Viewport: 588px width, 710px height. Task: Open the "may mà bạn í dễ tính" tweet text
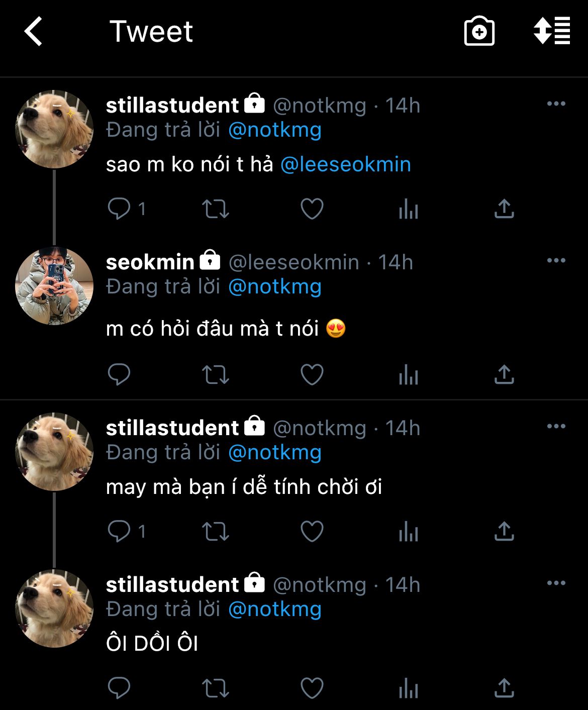coord(244,487)
